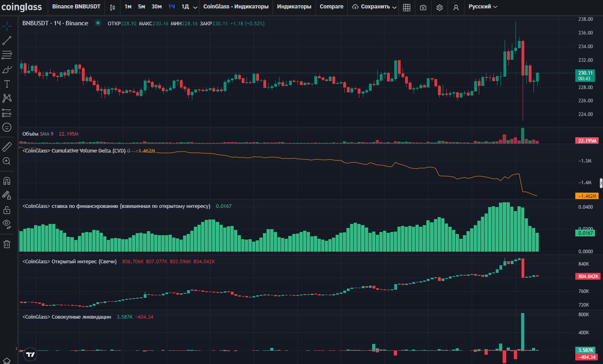Image resolution: width=603 pixels, height=364 pixels.
Task: Open the object tree layers icon
Action: [x=7, y=361]
